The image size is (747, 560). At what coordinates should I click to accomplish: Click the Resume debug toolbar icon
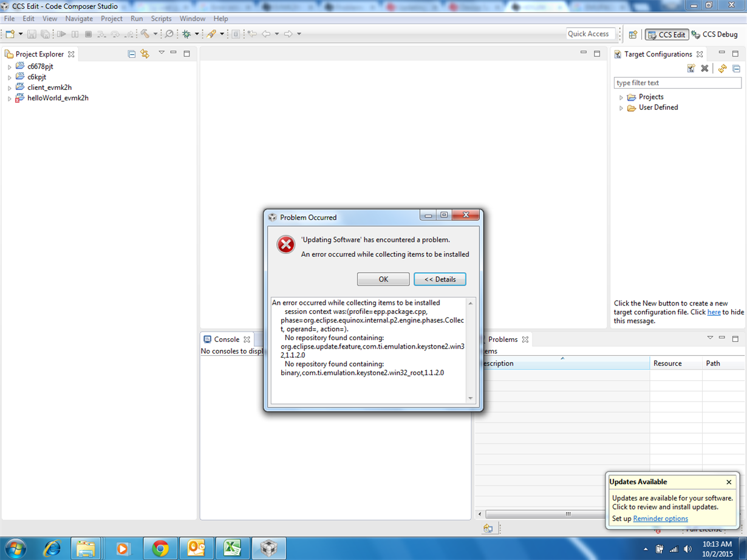61,34
